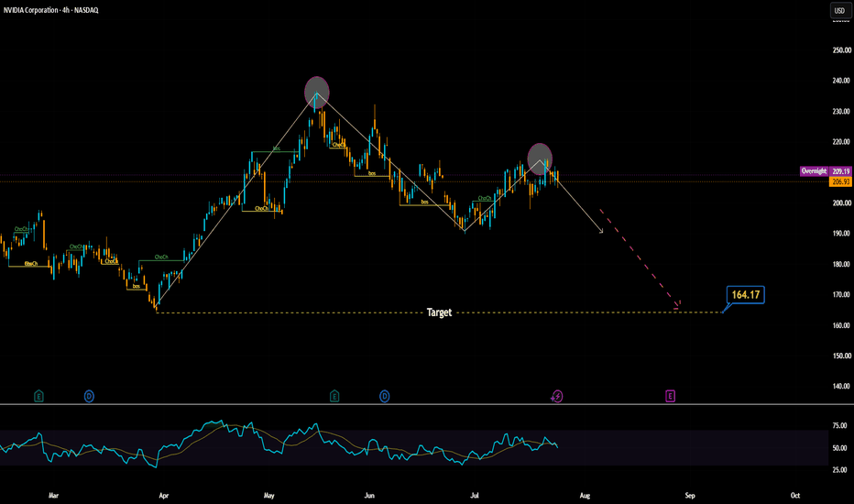Click the 160.00 price axis label
854x504 pixels.
(x=841, y=325)
